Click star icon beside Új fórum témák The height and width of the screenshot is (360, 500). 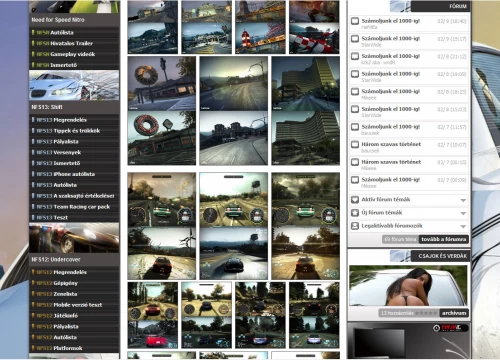tap(355, 213)
